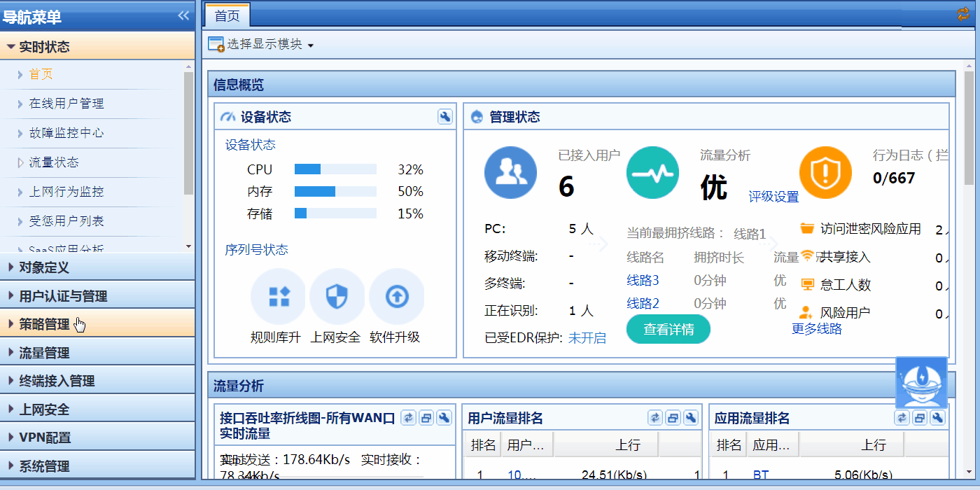Expand the 策略管理 menu section
The height and width of the screenshot is (490, 980).
click(97, 324)
